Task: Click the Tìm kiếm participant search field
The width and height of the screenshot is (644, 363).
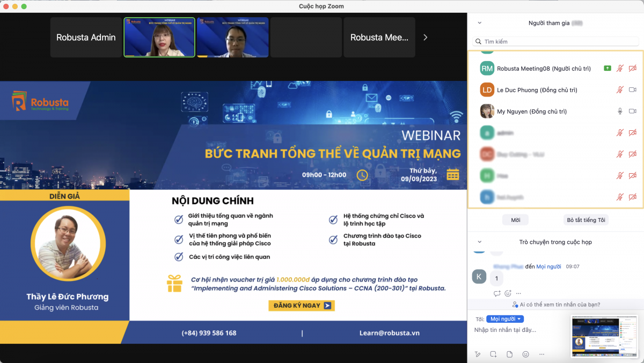Action: (x=555, y=41)
